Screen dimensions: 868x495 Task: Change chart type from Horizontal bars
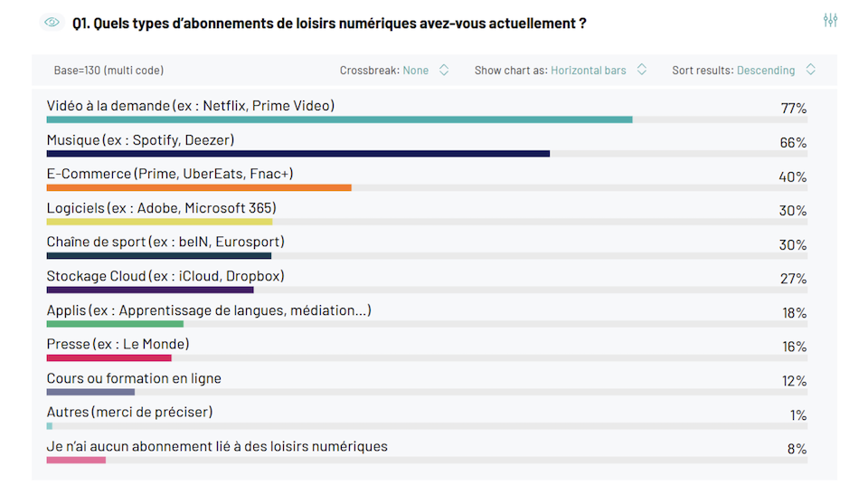click(x=588, y=71)
